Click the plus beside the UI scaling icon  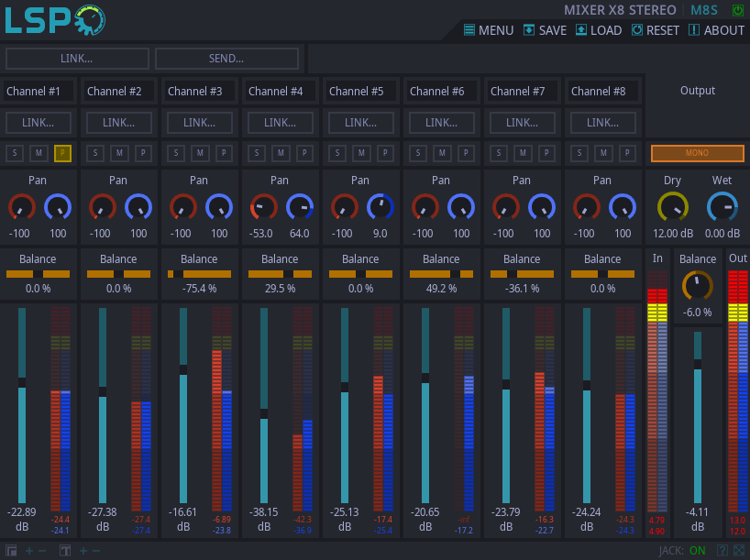[29, 551]
